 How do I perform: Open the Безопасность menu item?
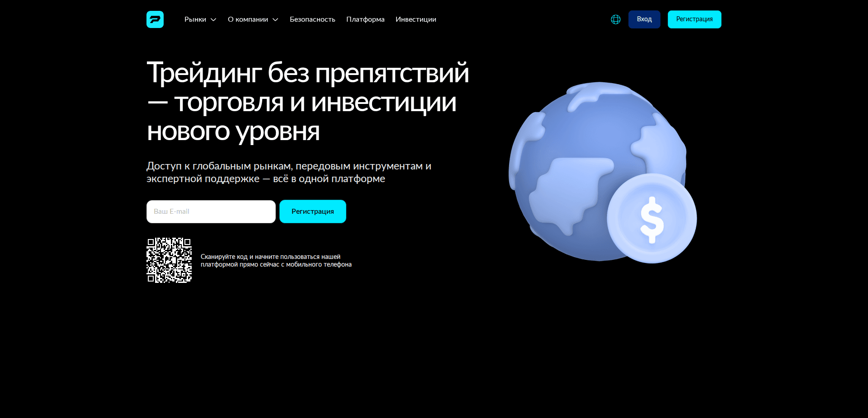(312, 19)
